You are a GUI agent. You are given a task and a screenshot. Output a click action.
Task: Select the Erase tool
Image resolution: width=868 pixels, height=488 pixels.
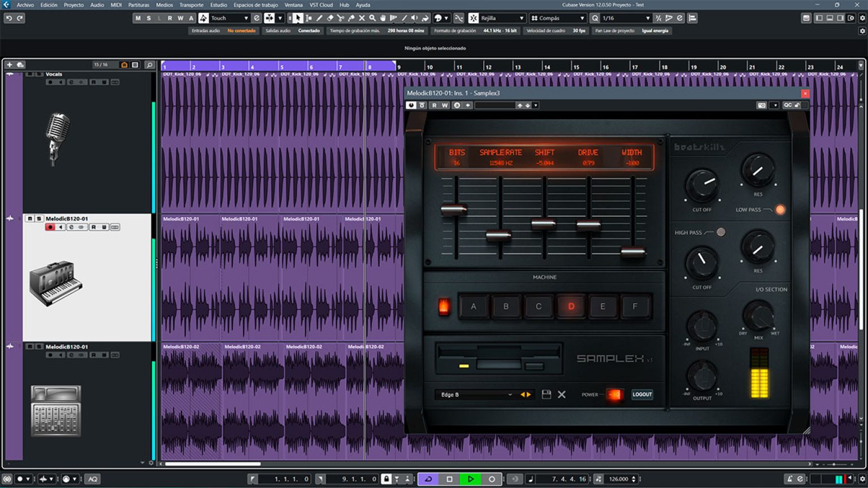pyautogui.click(x=330, y=18)
